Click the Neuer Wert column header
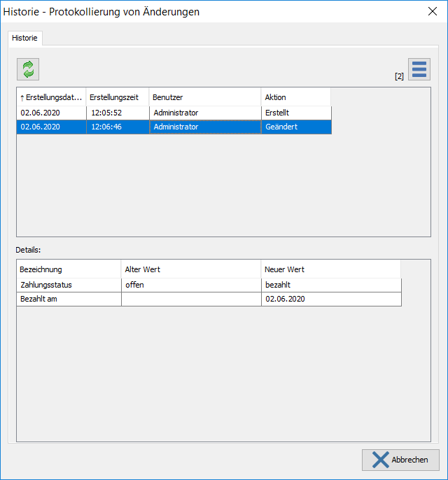Image resolution: width=448 pixels, height=480 pixels. 330,269
